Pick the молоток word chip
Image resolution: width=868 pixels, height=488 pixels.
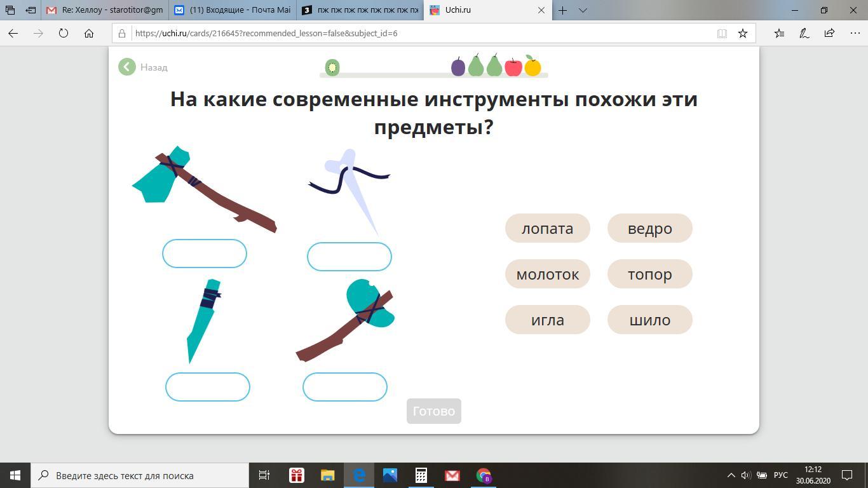point(548,274)
